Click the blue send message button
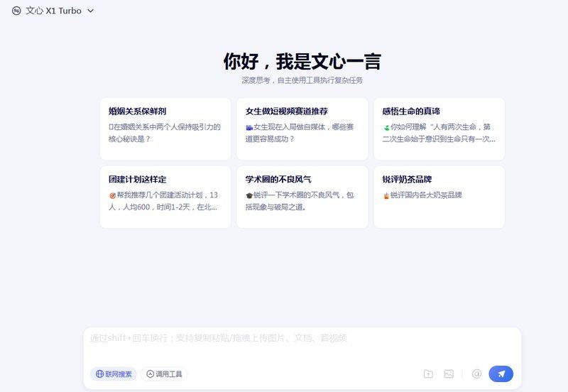This screenshot has height=392, width=568. [501, 374]
